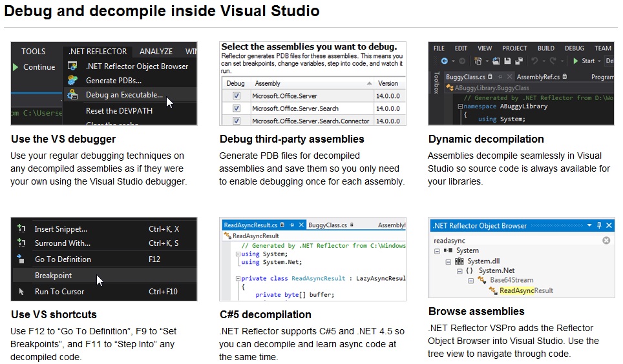The height and width of the screenshot is (364, 623).
Task: Collapse the namespace ABuggyLibrary code block
Action: [x=460, y=106]
